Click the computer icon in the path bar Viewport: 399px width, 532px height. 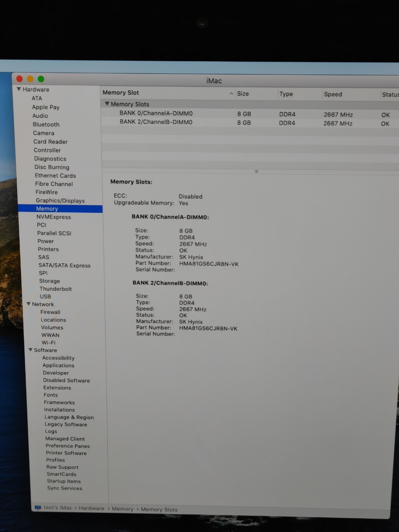(38, 507)
